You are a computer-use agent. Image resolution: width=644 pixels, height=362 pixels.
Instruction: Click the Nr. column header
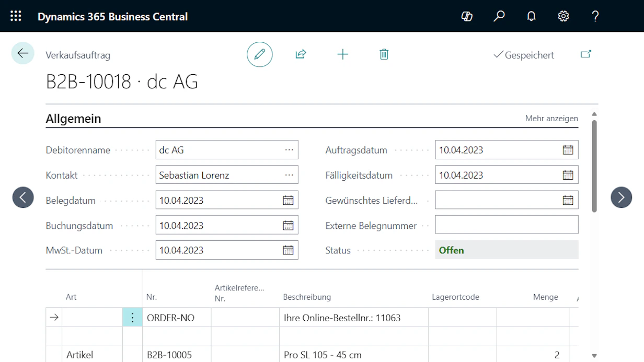pyautogui.click(x=152, y=297)
